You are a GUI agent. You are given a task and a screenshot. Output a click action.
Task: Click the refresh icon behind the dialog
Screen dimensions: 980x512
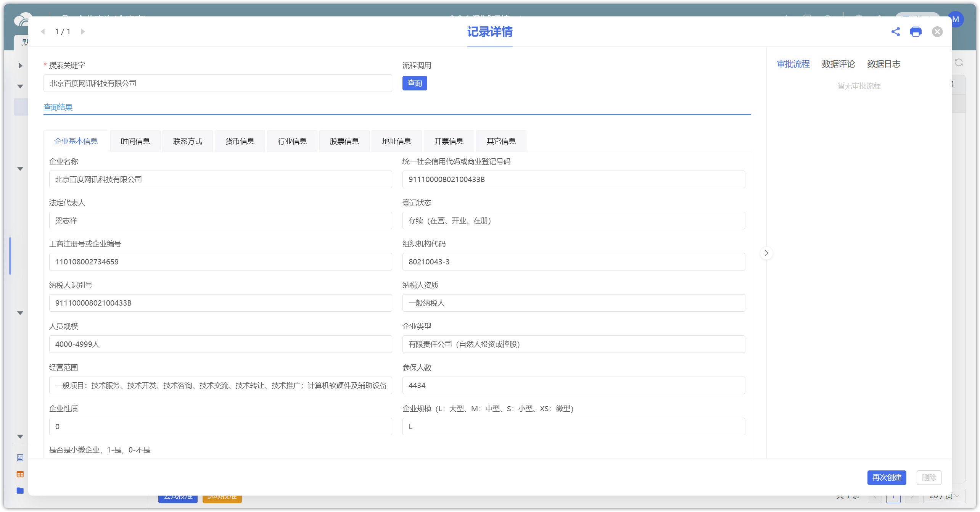point(959,63)
